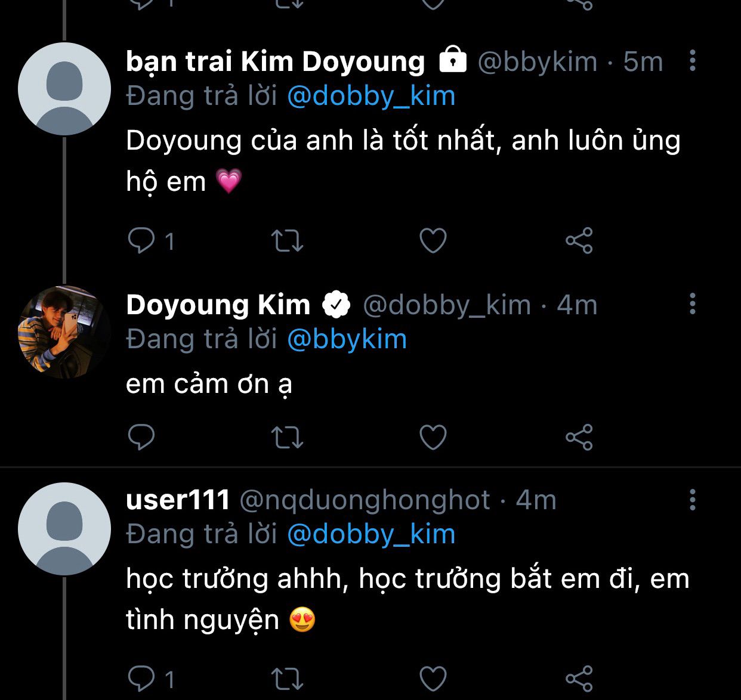The height and width of the screenshot is (700, 741).
Task: Open more options on user111 tweet
Action: pyautogui.click(x=692, y=500)
